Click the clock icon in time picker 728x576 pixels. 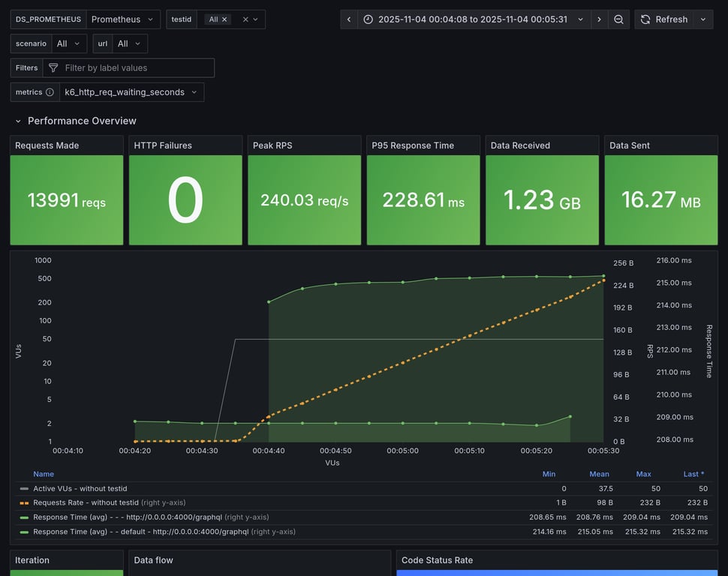tap(369, 19)
